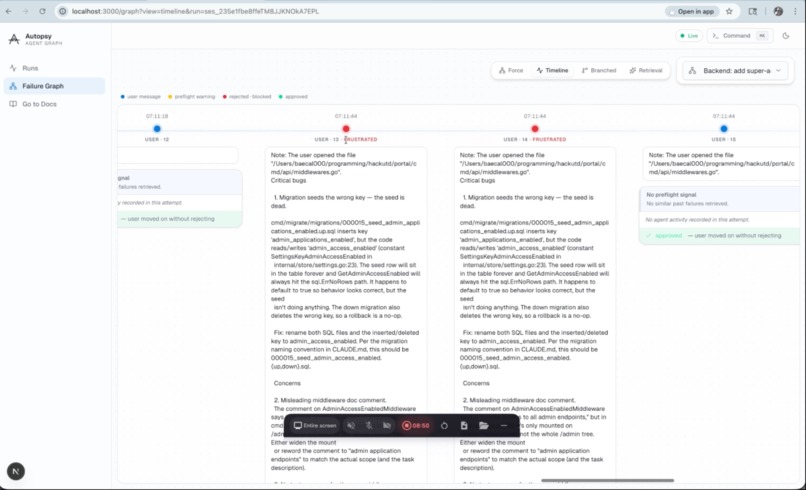Image resolution: width=806 pixels, height=490 pixels.
Task: Toggle the recorder speaker mute icon
Action: pos(351,425)
